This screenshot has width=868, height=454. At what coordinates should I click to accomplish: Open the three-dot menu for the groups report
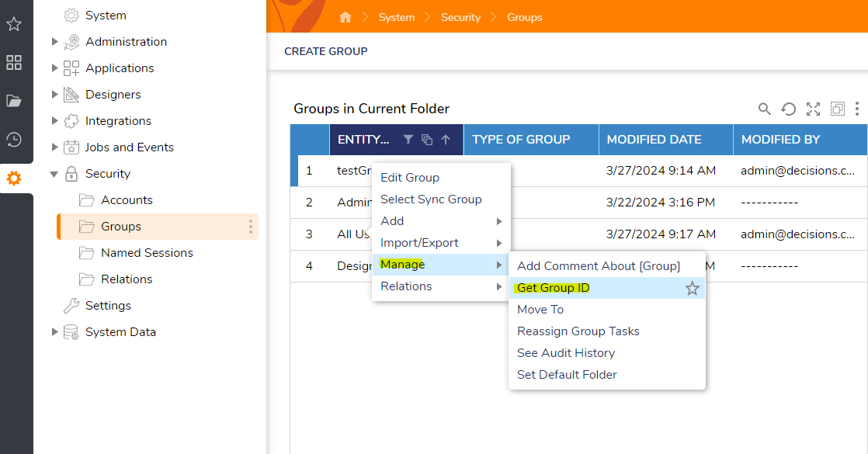pos(857,109)
